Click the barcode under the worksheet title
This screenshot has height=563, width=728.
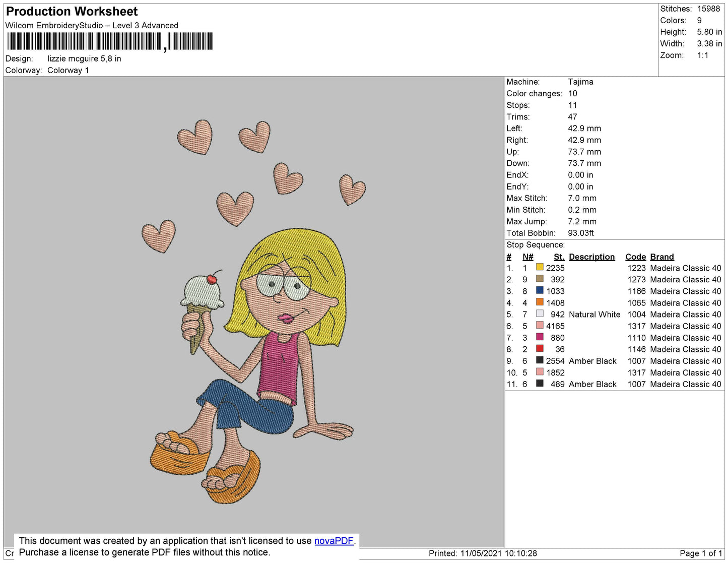(x=110, y=42)
